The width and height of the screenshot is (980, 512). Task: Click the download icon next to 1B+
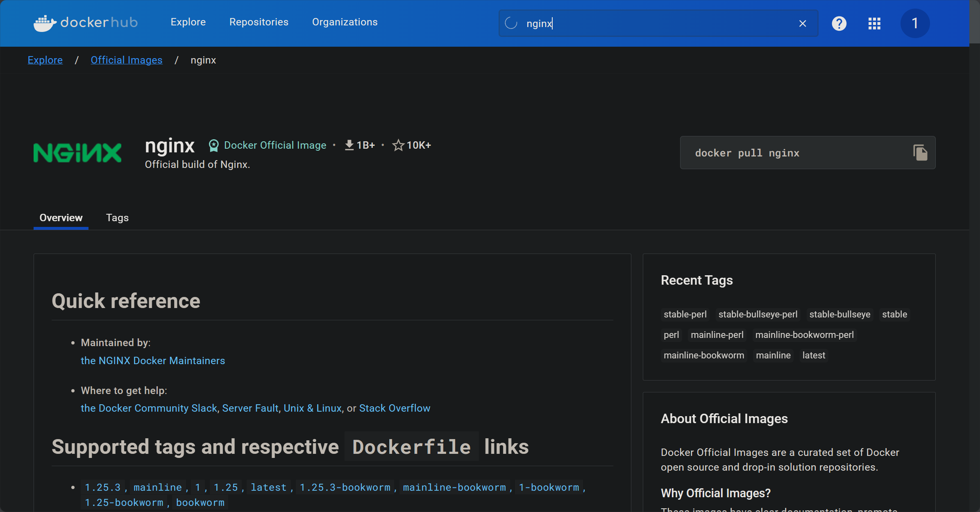click(x=349, y=145)
